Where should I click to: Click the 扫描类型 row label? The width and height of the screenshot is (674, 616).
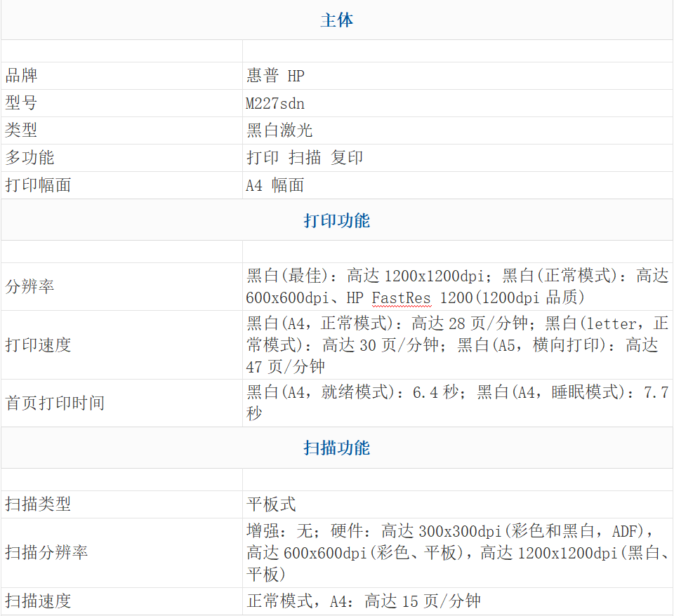[x=38, y=504]
